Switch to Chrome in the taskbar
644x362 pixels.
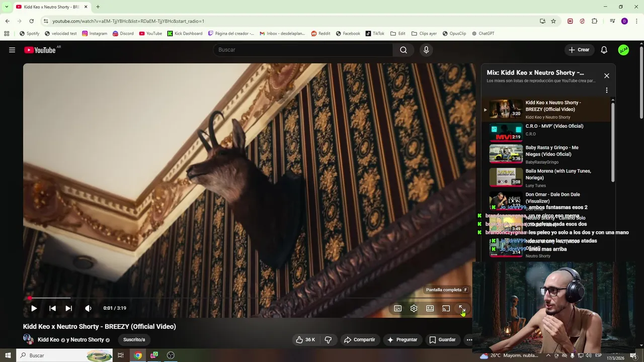[x=137, y=355]
